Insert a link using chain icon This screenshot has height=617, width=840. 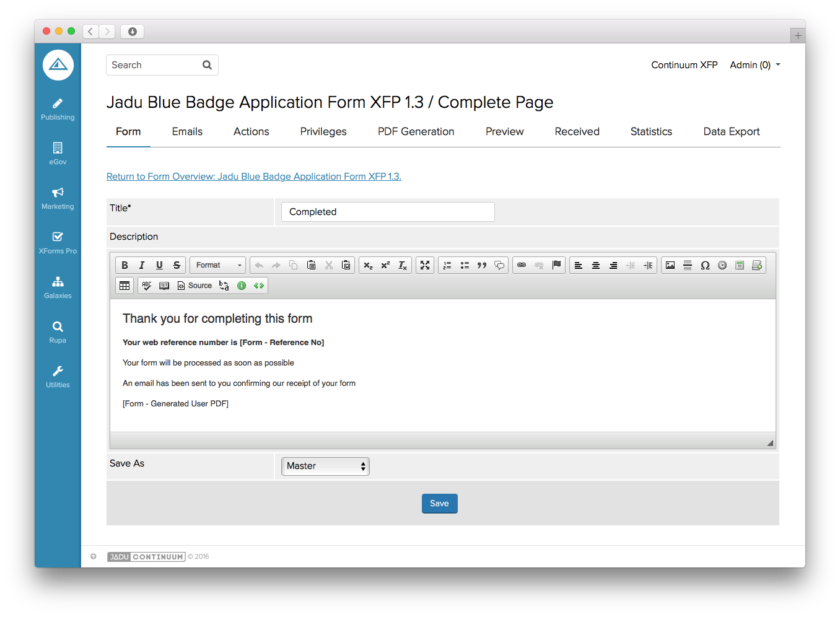pos(522,265)
